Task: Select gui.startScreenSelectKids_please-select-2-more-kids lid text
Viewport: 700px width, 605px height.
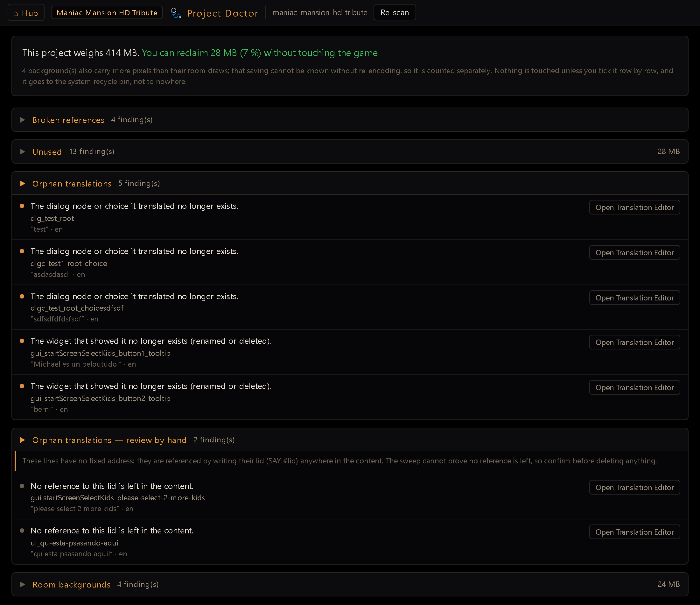Action: coord(117,498)
